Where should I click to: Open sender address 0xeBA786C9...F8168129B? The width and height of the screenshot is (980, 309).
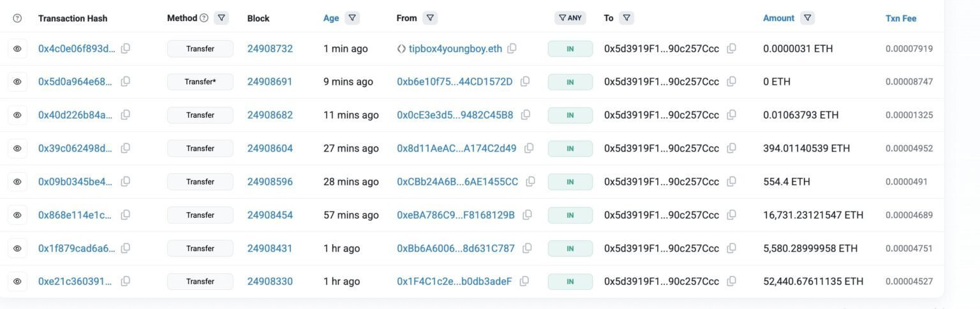tap(456, 215)
